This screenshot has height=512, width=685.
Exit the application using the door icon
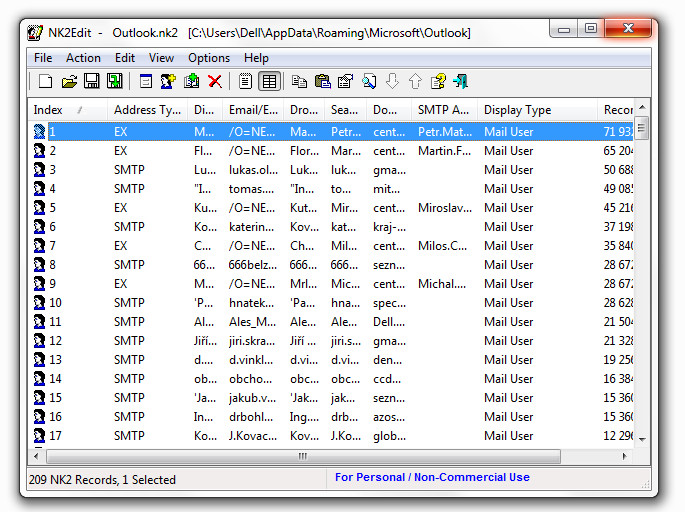tap(461, 81)
